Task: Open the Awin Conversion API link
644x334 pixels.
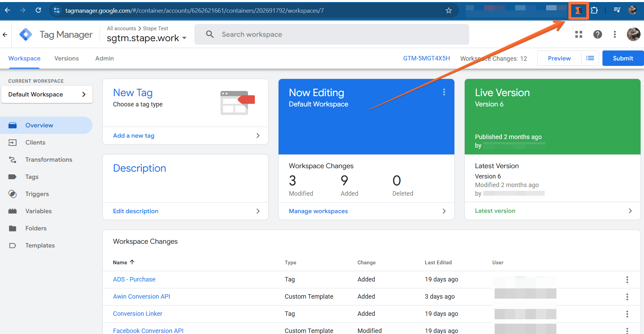Action: [142, 297]
